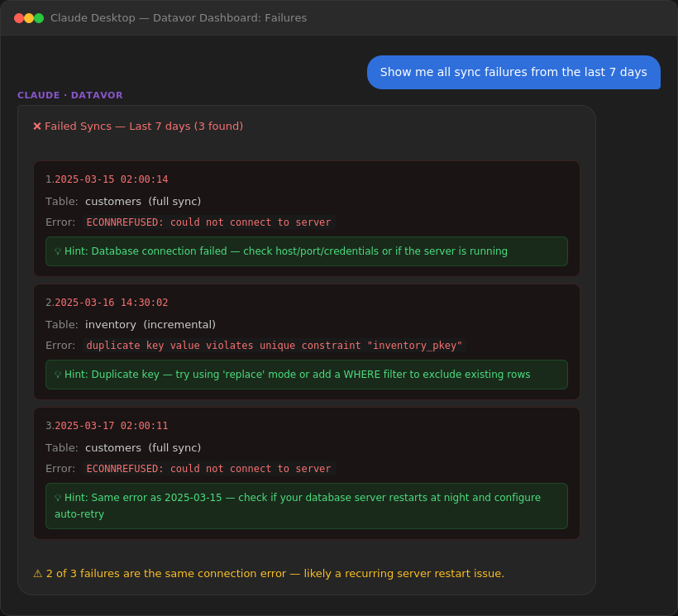Screen dimensions: 678x616
Task: Click the lightbulb icon in the duplicate key hint
Action: click(x=57, y=374)
